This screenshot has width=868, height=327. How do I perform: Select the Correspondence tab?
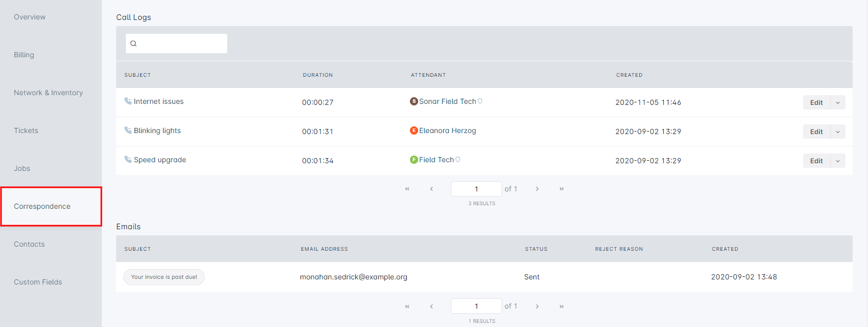(x=51, y=206)
